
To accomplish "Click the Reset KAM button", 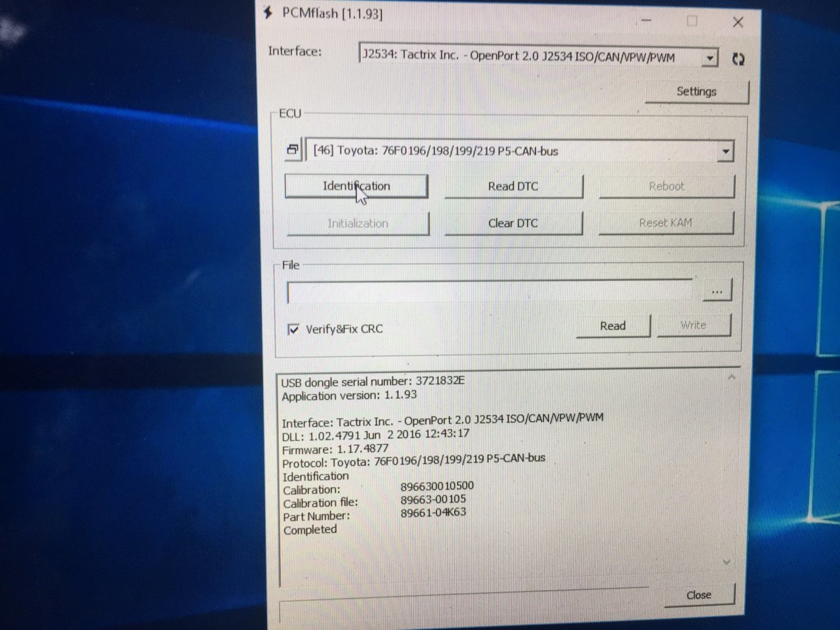I will tap(665, 222).
